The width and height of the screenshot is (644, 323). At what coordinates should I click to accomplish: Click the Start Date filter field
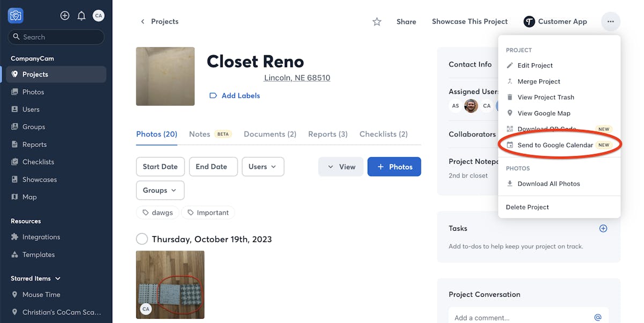pyautogui.click(x=160, y=167)
